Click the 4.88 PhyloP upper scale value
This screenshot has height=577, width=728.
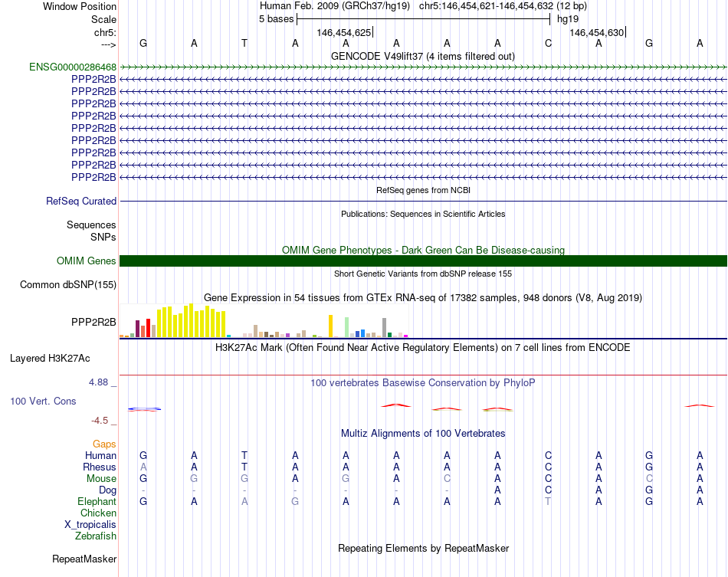[98, 382]
